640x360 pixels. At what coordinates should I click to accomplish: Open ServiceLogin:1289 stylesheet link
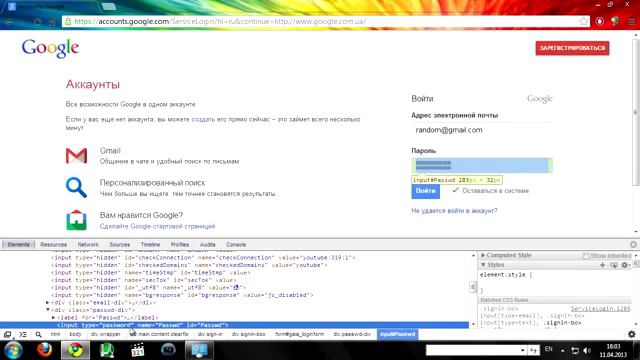600,309
